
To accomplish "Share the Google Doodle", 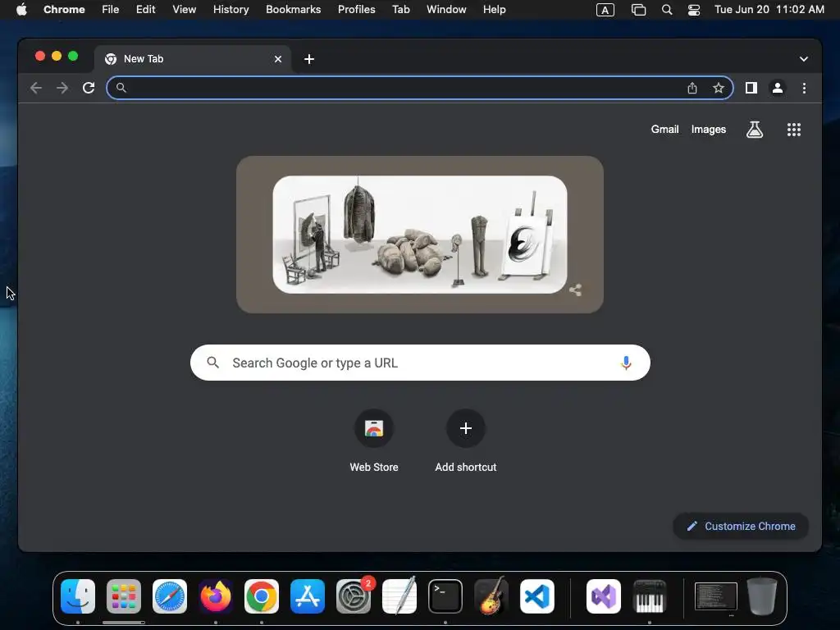I will click(575, 290).
